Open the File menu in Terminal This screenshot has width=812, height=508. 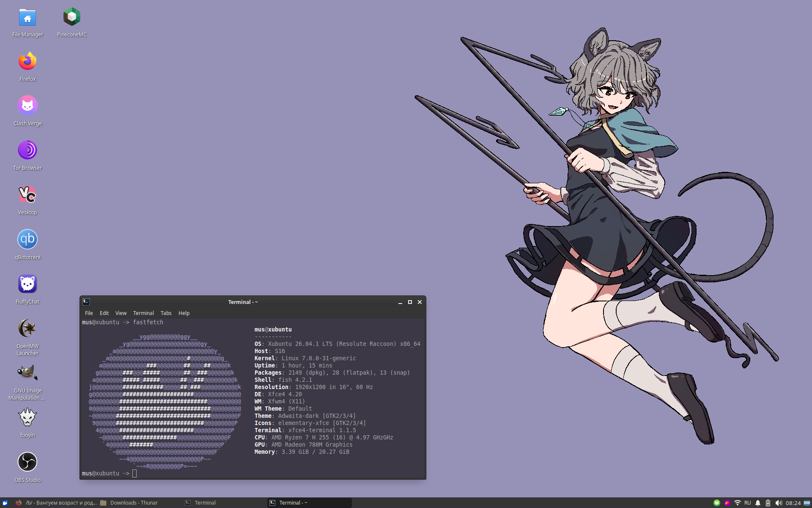pyautogui.click(x=89, y=313)
